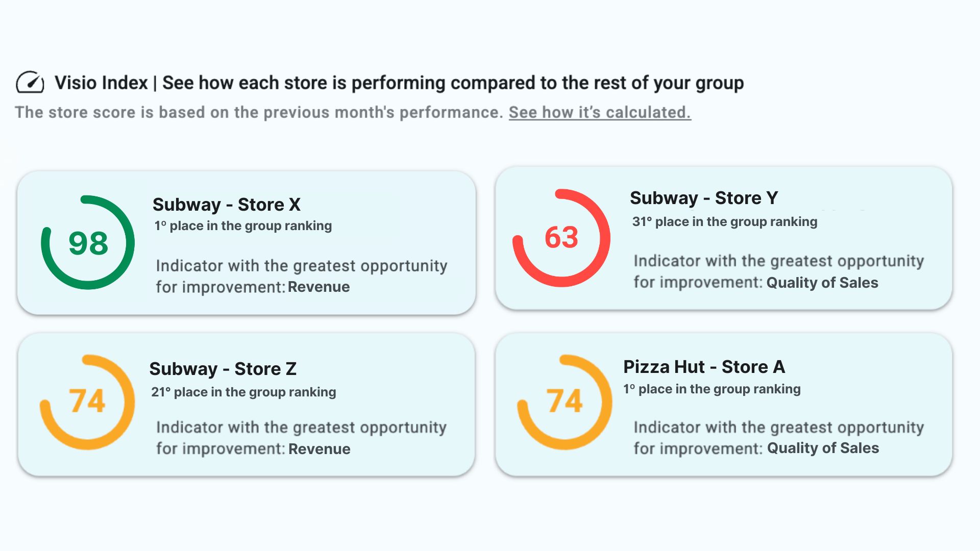The height and width of the screenshot is (551, 980).
Task: Open the Subway - Store Y title
Action: point(704,198)
